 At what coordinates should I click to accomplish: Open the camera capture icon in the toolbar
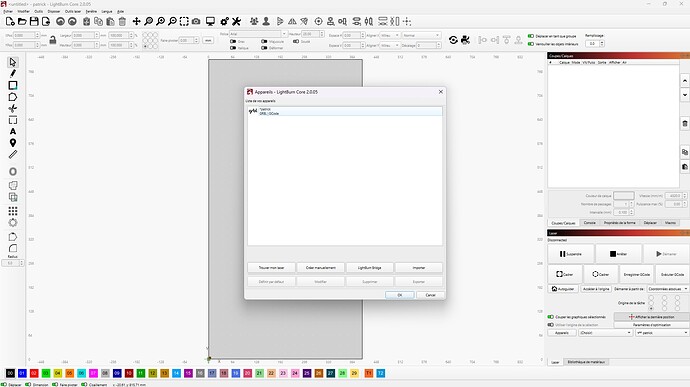click(196, 21)
